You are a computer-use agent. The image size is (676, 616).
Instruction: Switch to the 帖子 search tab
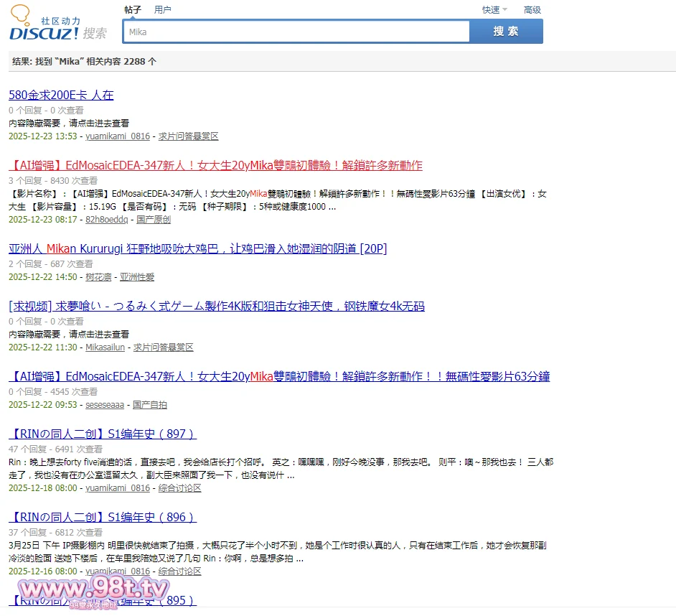click(133, 9)
